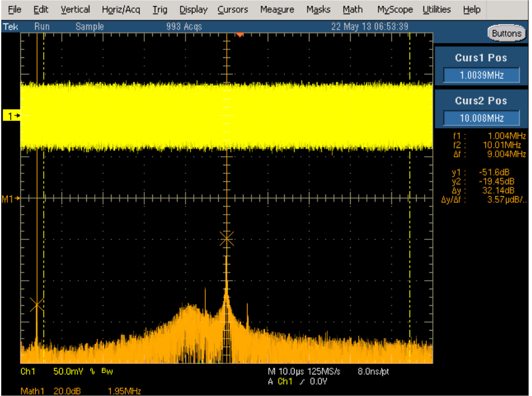Open the MyScope menu

(x=395, y=9)
